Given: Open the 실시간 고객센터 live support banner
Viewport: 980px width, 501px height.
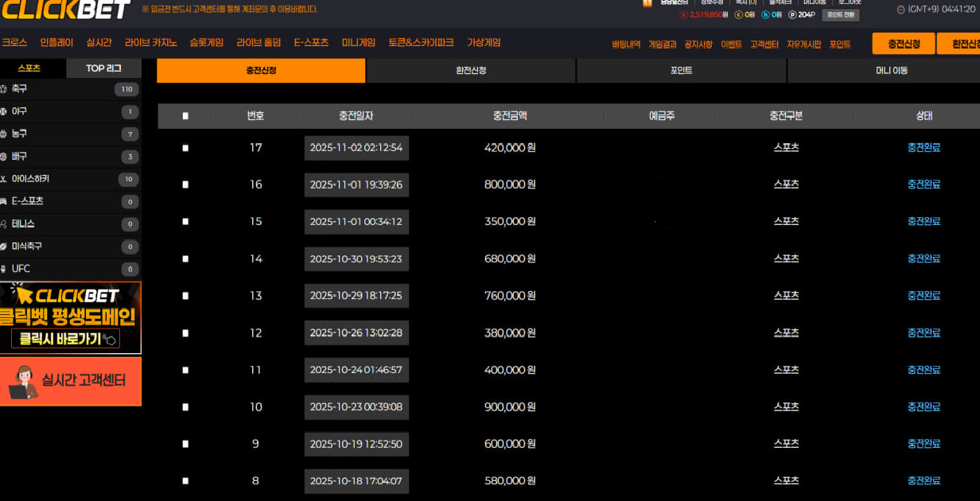Looking at the screenshot, I should [x=71, y=382].
